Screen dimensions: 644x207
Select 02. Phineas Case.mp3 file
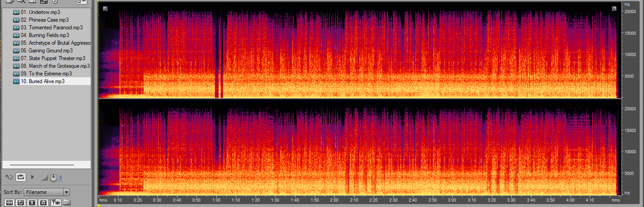coord(45,20)
